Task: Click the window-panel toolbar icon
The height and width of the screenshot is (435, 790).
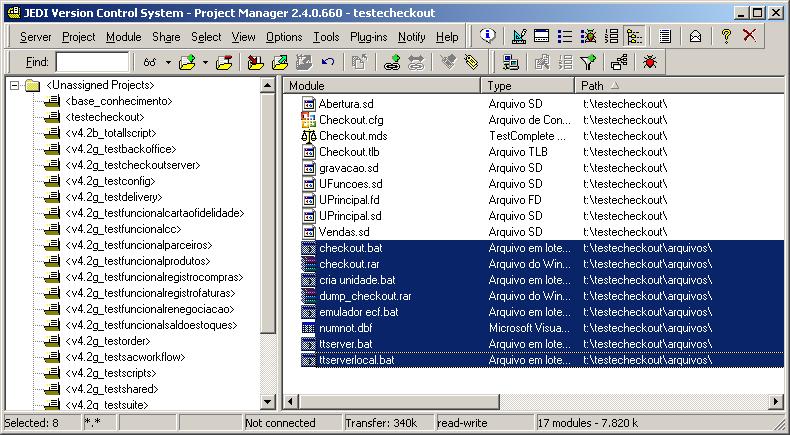Action: coord(542,36)
